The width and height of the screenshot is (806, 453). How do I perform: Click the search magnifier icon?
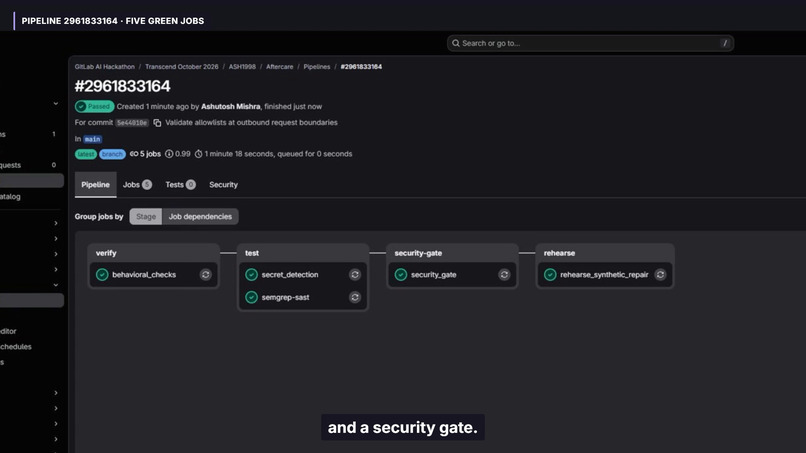[x=455, y=43]
